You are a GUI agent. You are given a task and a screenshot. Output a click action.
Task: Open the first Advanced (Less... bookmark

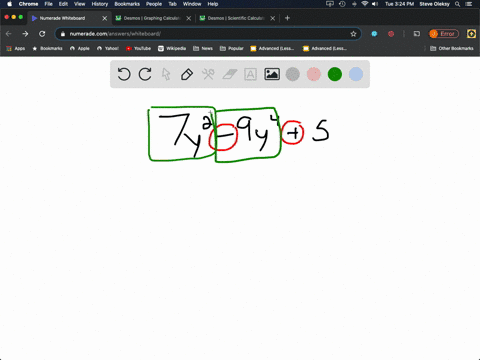272,48
